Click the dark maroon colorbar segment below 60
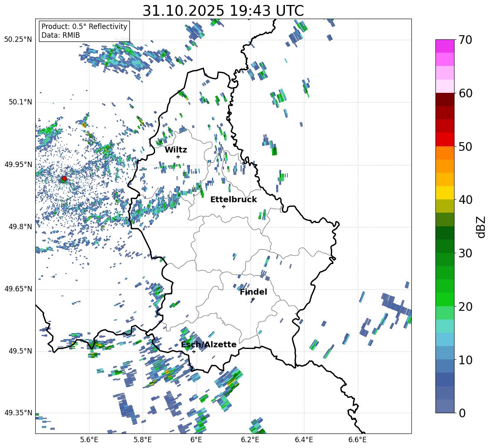Viewport: 491px width, 448px height. [x=445, y=99]
